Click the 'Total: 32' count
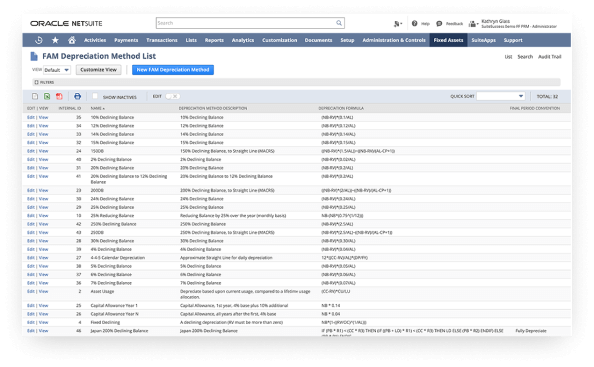Viewport: 594px width, 367px height. pos(547,97)
